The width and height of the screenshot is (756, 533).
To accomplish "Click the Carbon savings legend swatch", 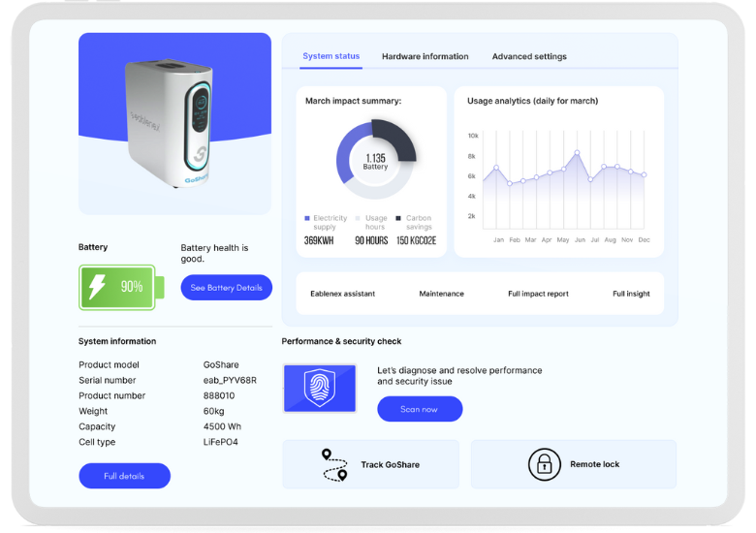I will coord(398,218).
